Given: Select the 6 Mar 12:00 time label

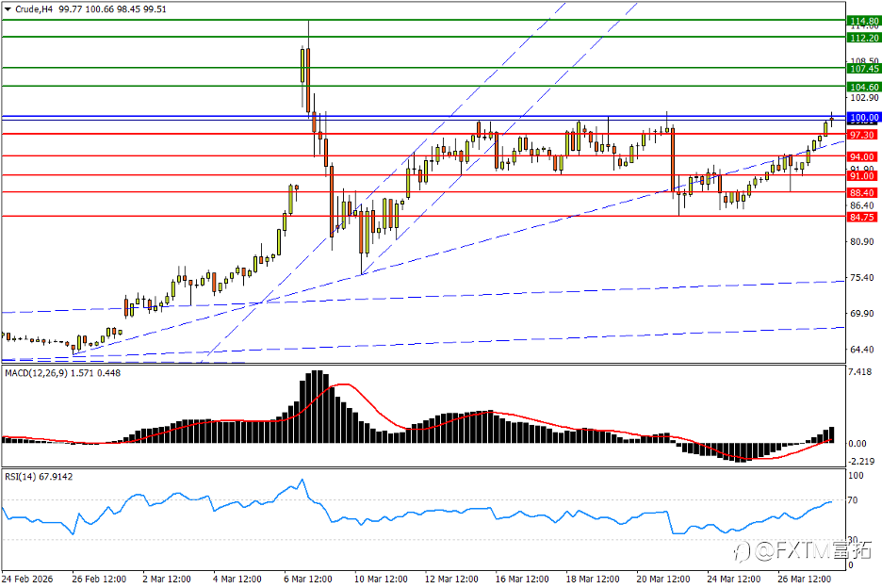Looking at the screenshot, I should click(x=308, y=579).
